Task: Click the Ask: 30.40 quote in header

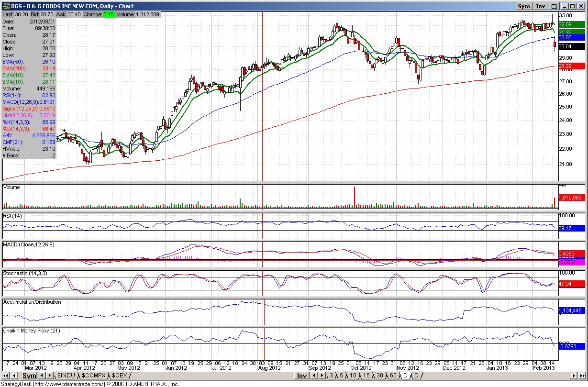Action: click(69, 15)
